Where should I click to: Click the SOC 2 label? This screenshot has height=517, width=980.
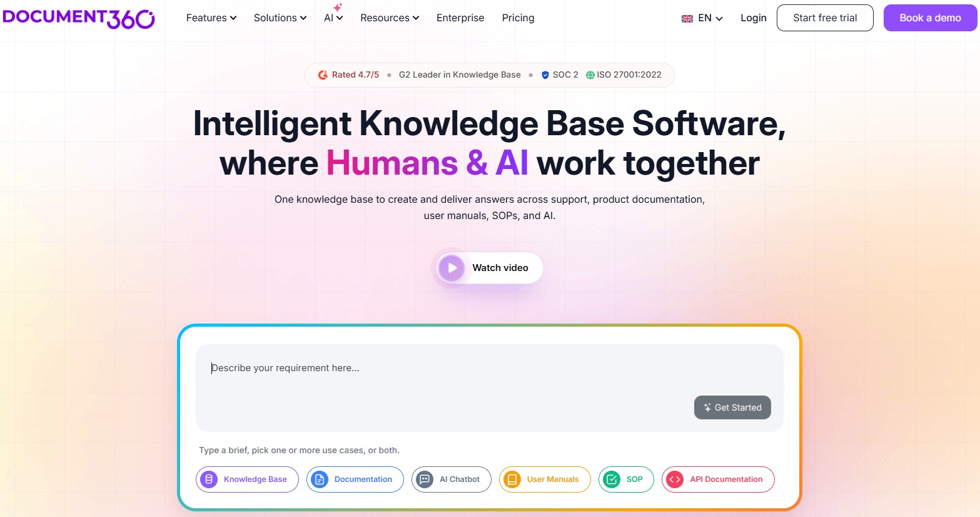[x=565, y=74]
